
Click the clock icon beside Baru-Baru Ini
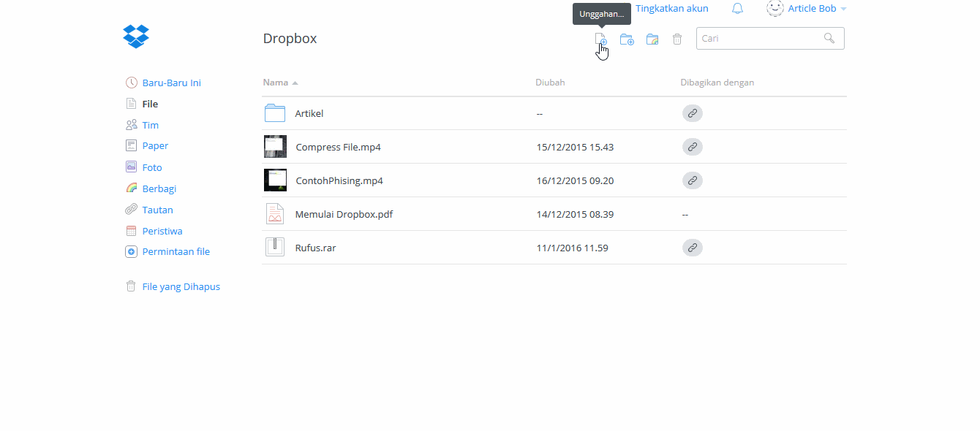pyautogui.click(x=131, y=83)
